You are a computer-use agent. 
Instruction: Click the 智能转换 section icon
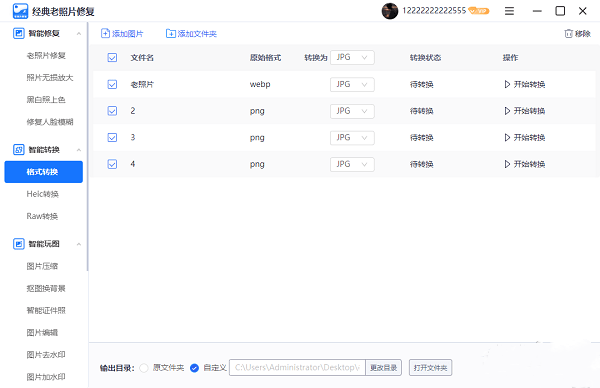pyautogui.click(x=19, y=150)
